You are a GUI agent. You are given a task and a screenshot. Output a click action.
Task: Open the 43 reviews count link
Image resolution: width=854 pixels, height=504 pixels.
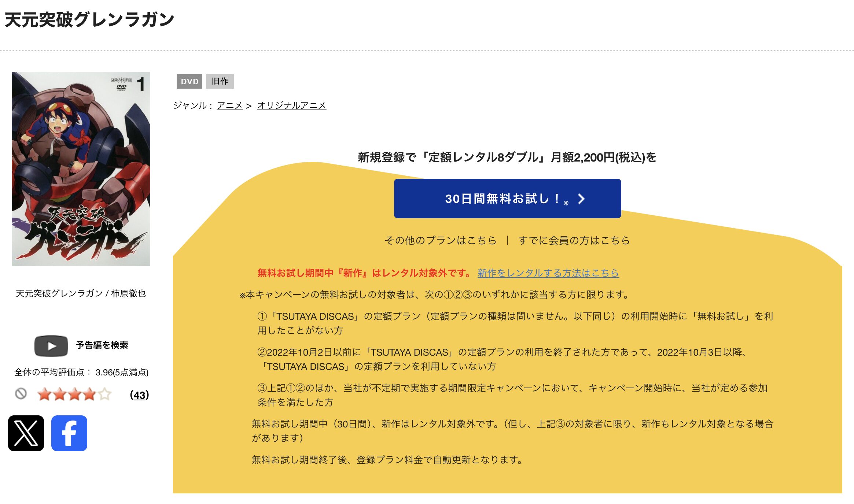(x=139, y=395)
